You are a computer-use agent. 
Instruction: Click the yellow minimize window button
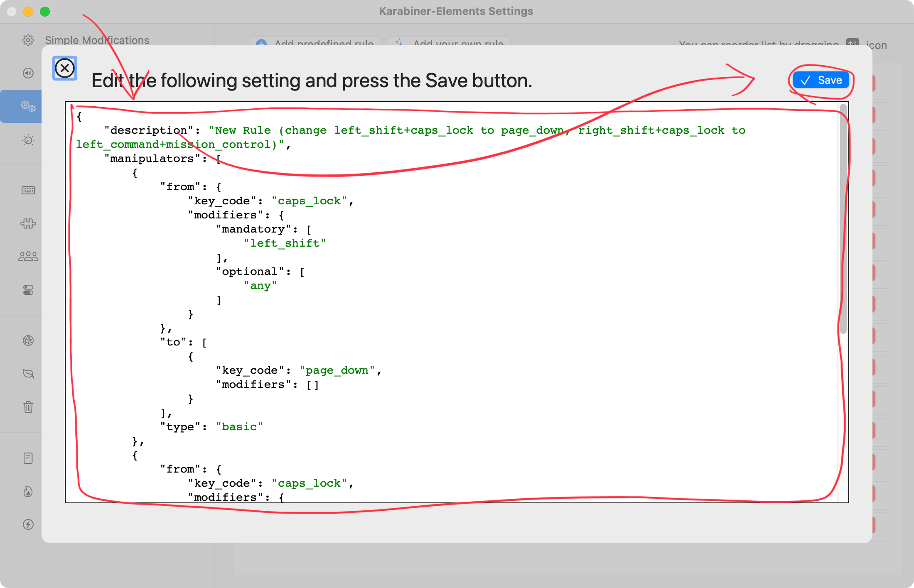pyautogui.click(x=28, y=12)
